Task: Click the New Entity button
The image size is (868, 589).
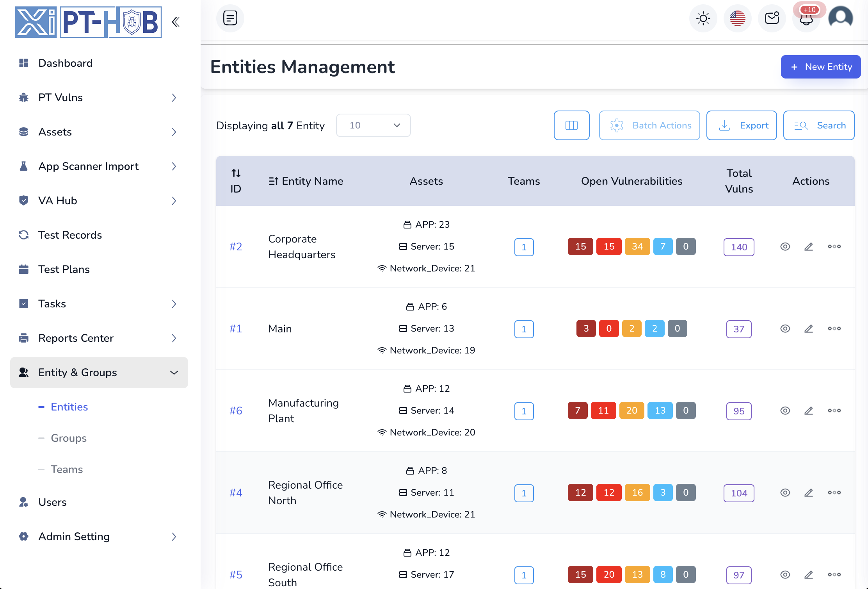Action: (x=820, y=67)
